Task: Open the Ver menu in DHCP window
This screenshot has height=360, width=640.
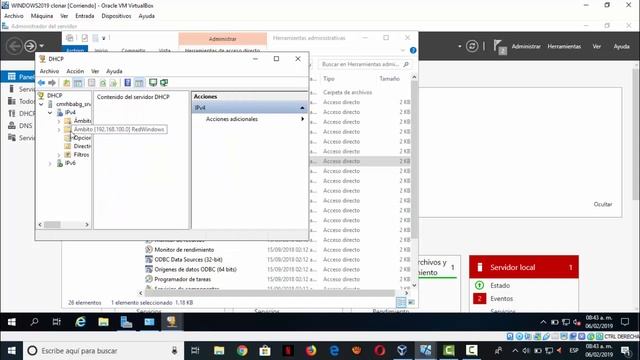Action: [95, 71]
